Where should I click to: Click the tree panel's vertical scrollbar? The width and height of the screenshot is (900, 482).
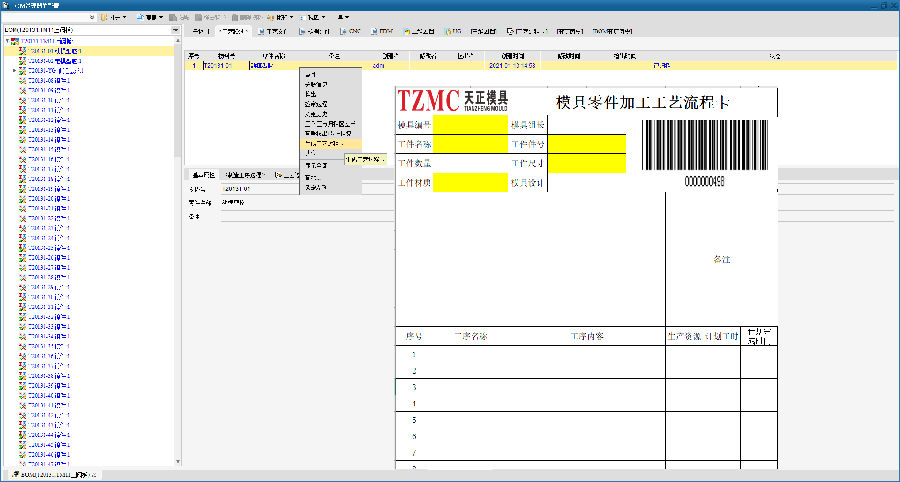point(177,200)
